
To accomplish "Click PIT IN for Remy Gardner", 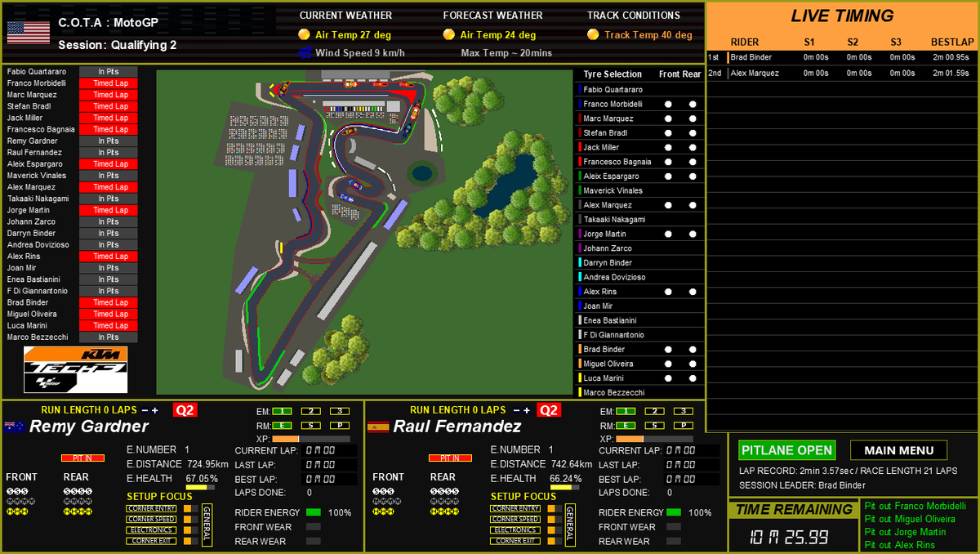I will click(82, 458).
